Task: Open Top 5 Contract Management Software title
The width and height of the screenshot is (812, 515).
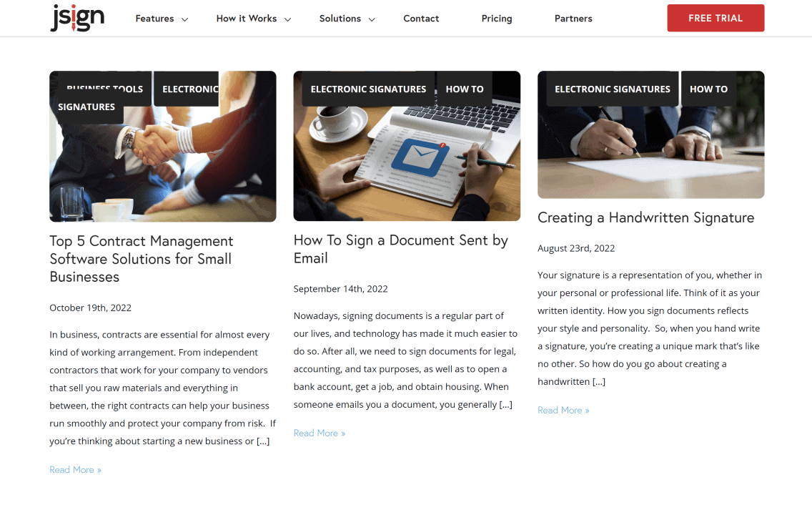Action: [142, 259]
